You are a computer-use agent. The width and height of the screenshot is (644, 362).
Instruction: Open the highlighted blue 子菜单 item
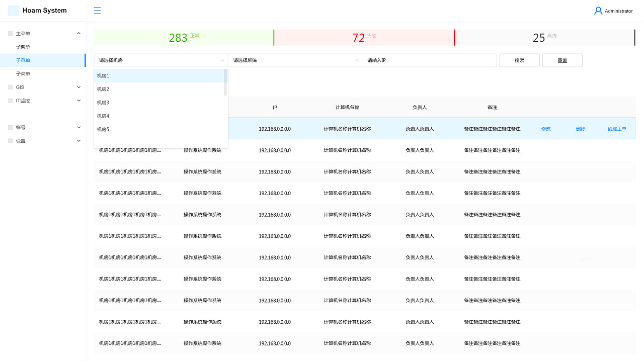click(43, 60)
